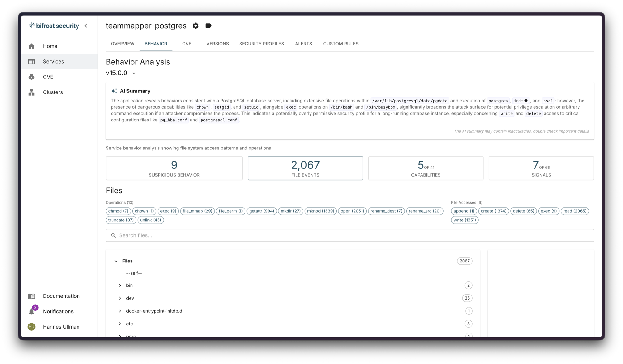Open Notifications in the sidebar
Viewport: 623px width, 364px height.
pyautogui.click(x=59, y=311)
